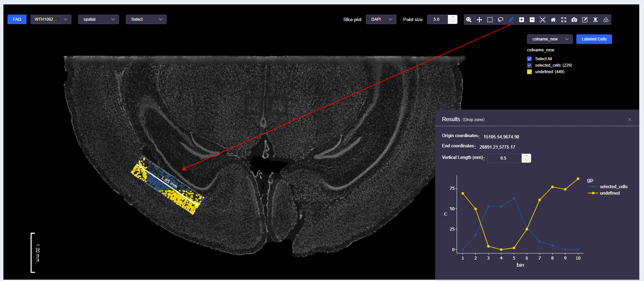Select the zoom magnifier tool

pyautogui.click(x=469, y=20)
